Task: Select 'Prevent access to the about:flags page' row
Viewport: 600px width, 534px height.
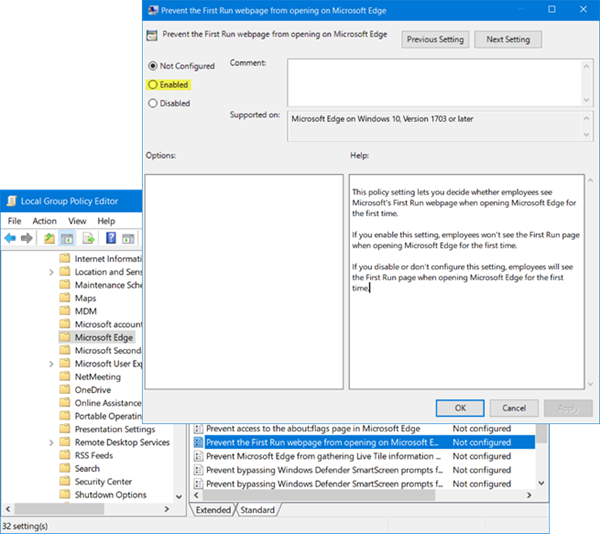Action: 364,428
